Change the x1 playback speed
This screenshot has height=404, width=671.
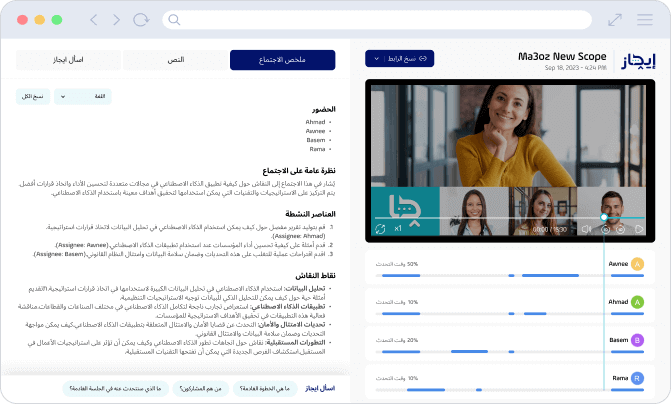398,228
